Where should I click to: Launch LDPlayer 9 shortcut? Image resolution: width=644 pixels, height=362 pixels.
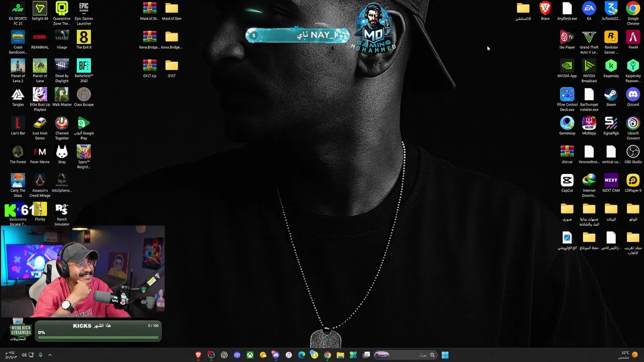point(633,184)
